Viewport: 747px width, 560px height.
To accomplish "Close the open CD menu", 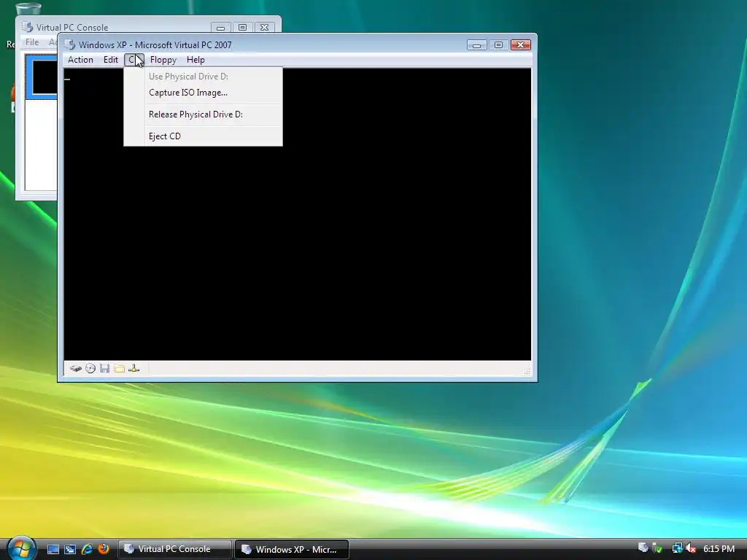I will (134, 60).
